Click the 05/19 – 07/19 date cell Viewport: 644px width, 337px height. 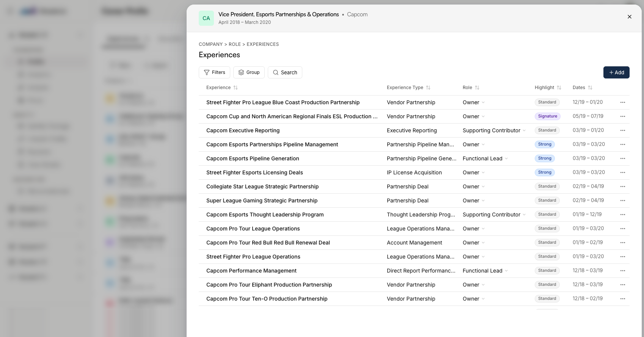588,116
